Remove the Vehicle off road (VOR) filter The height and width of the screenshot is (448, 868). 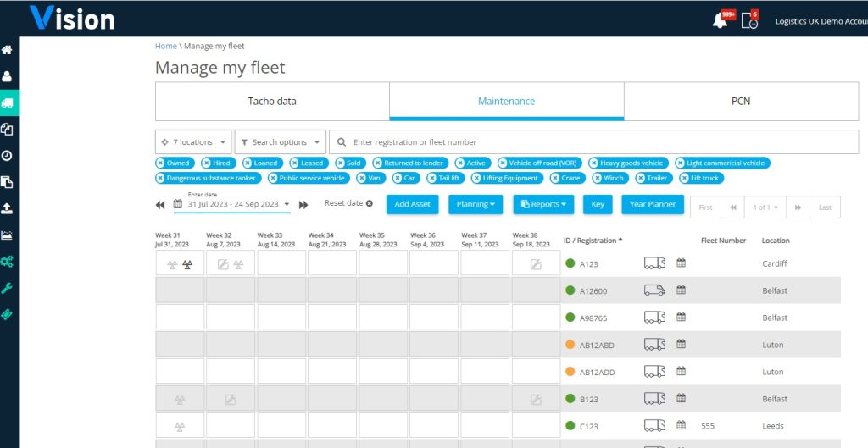[x=503, y=163]
